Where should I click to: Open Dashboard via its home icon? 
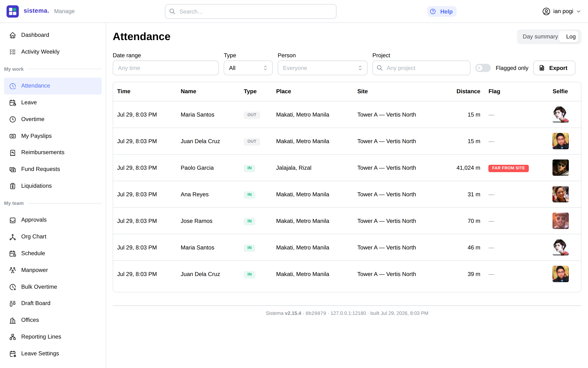(13, 35)
